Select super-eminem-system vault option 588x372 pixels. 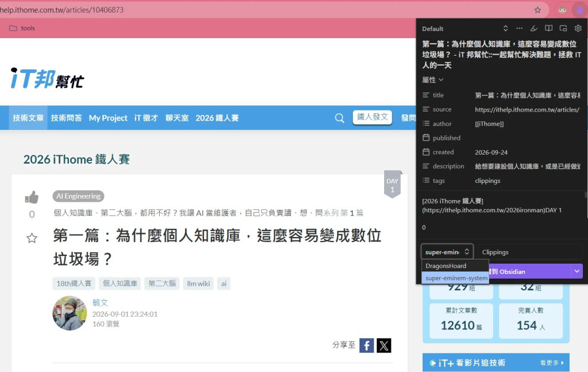coord(455,278)
